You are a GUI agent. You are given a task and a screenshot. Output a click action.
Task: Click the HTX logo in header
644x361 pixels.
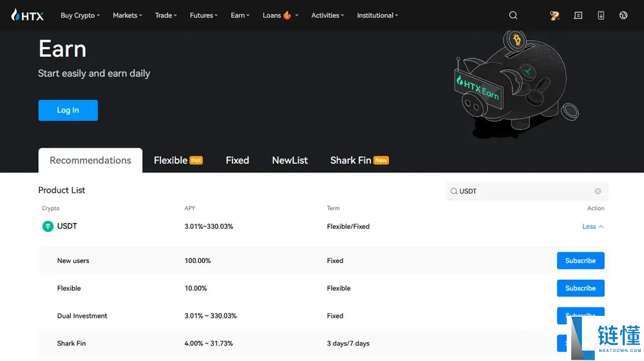(28, 15)
